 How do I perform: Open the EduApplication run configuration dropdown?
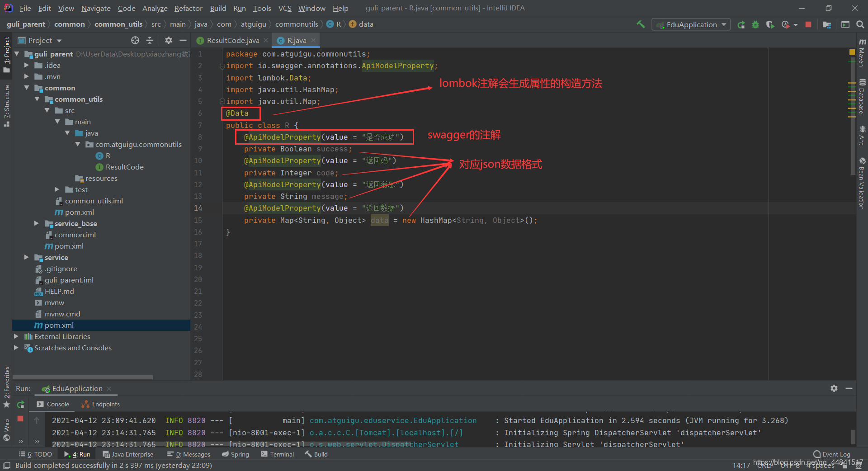[691, 24]
